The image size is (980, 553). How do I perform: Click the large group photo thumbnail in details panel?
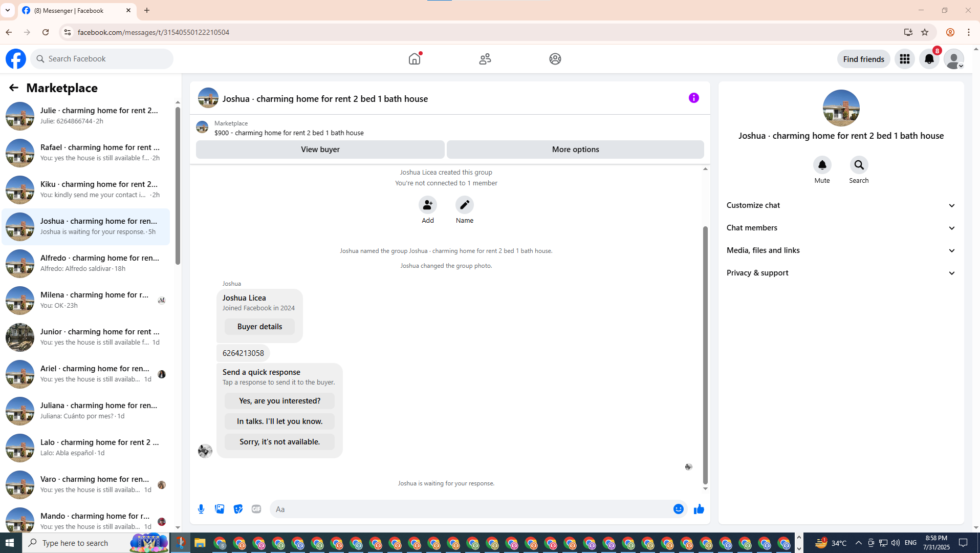point(841,108)
